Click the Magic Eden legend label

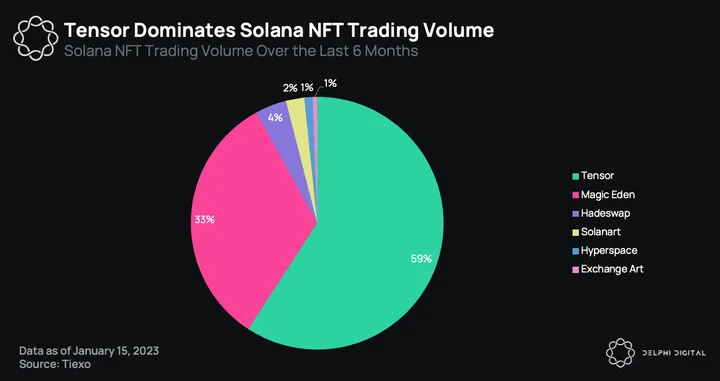point(608,195)
